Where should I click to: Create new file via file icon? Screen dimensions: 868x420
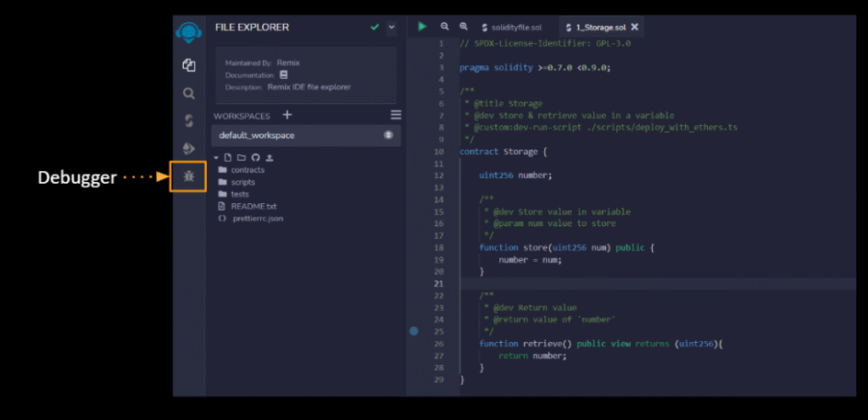[x=227, y=158]
